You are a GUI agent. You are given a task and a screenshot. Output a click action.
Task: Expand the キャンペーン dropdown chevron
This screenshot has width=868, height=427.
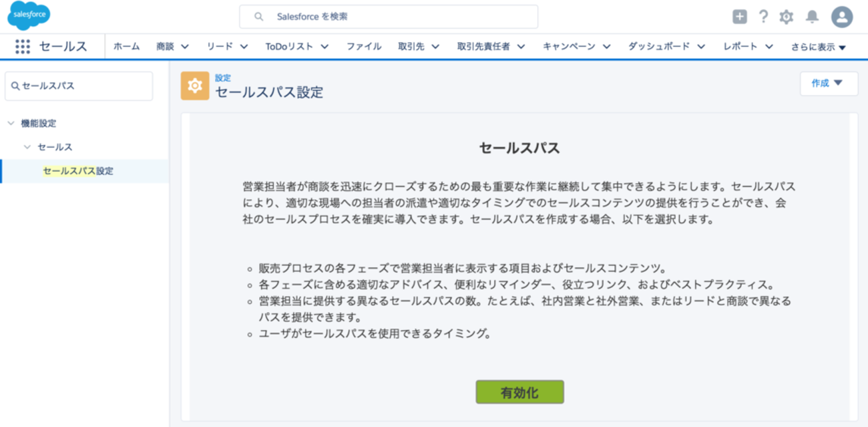coord(606,47)
